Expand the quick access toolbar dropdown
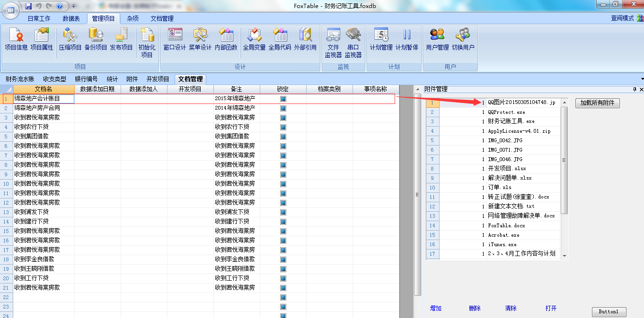This screenshot has width=644, height=318. tap(74, 6)
